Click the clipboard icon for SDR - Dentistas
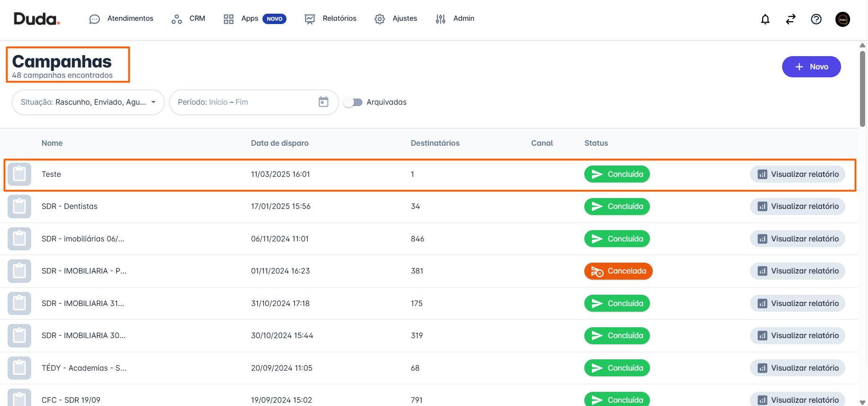 point(19,207)
